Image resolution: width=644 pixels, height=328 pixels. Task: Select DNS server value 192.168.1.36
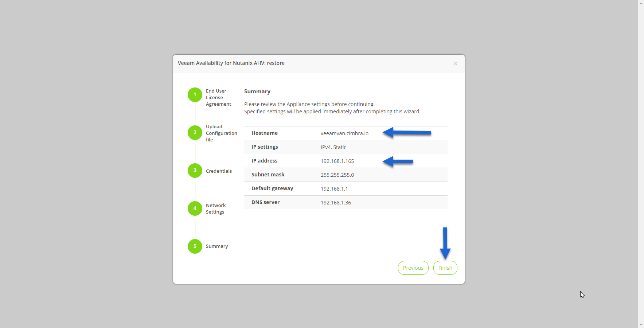click(x=336, y=203)
